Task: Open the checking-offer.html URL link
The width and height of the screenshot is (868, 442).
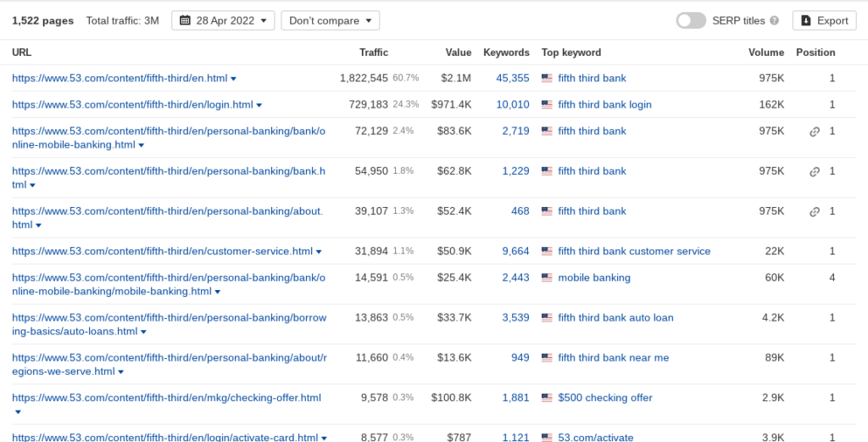Action: 166,398
